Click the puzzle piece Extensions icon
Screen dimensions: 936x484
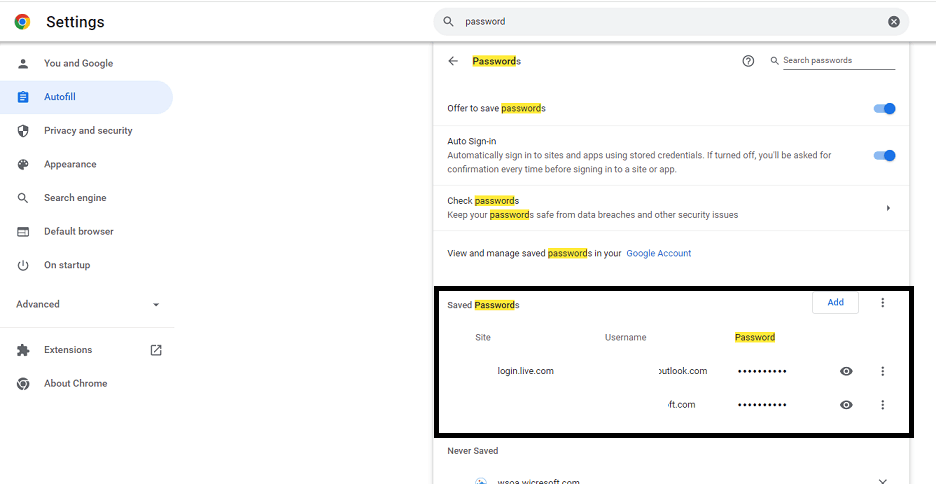tap(23, 350)
